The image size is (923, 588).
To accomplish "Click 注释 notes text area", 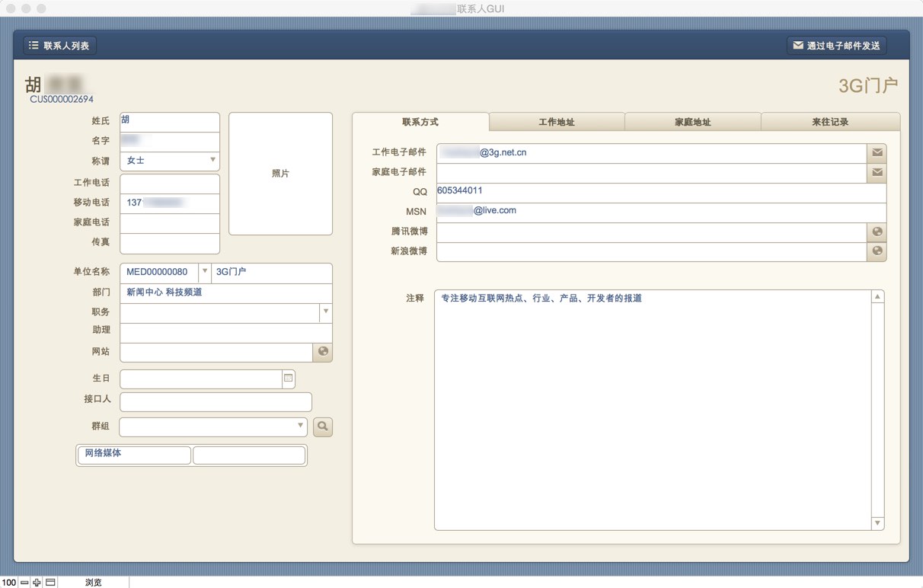I will [x=653, y=410].
